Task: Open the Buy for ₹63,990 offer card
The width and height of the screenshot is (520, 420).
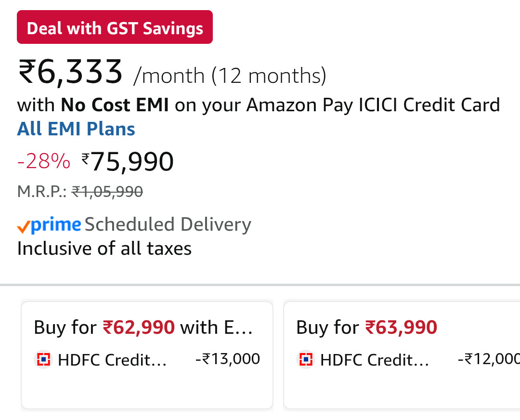Action: [x=402, y=354]
